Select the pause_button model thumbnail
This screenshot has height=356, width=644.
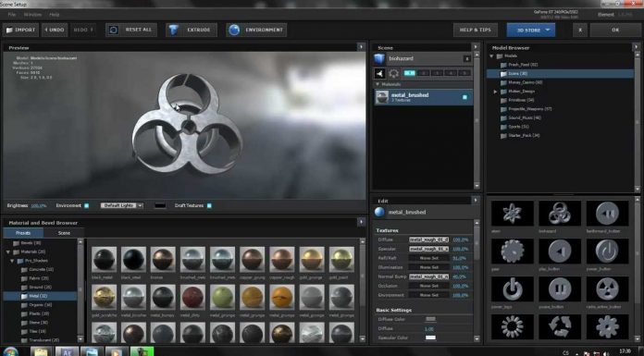click(x=560, y=288)
